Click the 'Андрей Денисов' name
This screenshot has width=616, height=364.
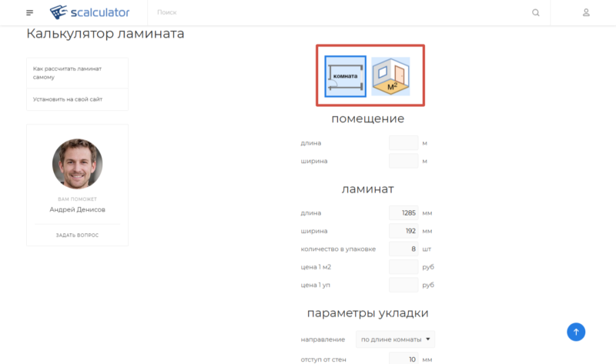(x=78, y=209)
